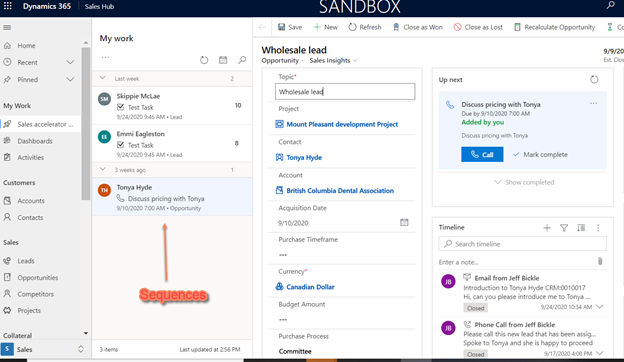
Task: Click the blue Call button
Action: click(482, 154)
